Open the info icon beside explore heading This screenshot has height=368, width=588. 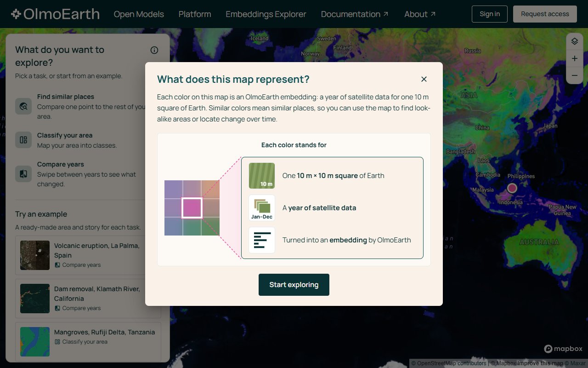pos(154,50)
